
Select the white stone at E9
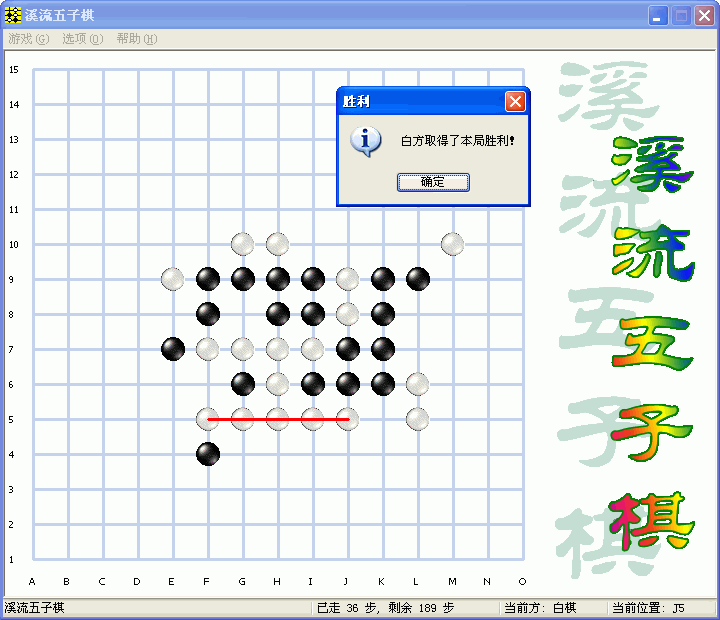click(x=173, y=279)
